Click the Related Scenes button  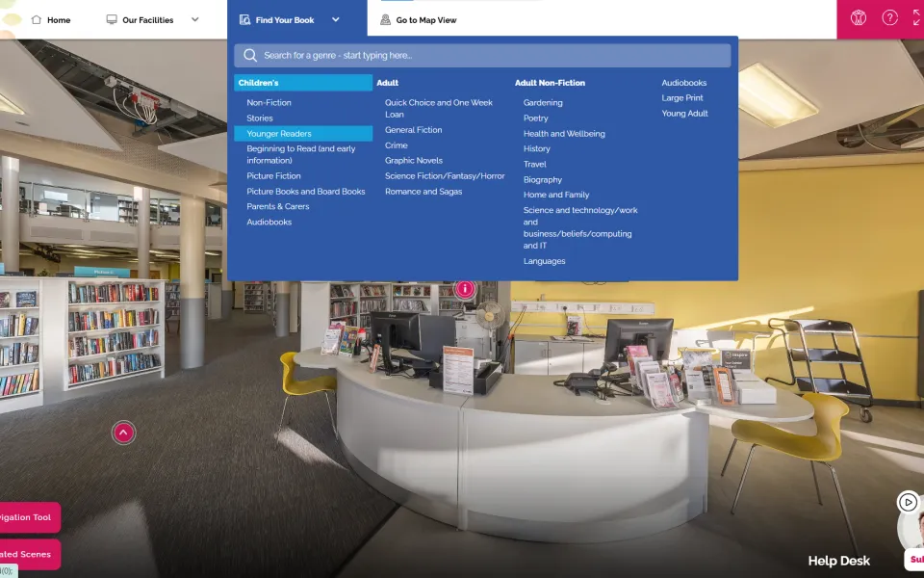pos(27,554)
